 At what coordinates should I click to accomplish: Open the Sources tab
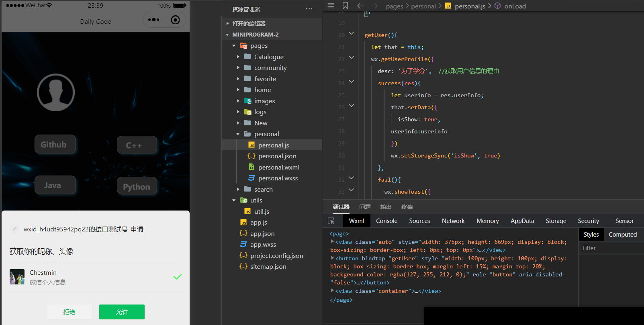(x=419, y=221)
